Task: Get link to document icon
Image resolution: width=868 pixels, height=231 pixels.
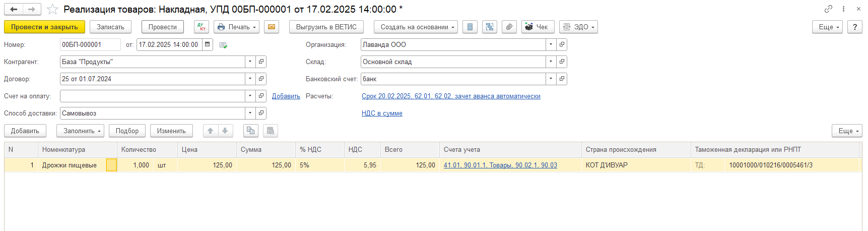Action: (x=828, y=9)
